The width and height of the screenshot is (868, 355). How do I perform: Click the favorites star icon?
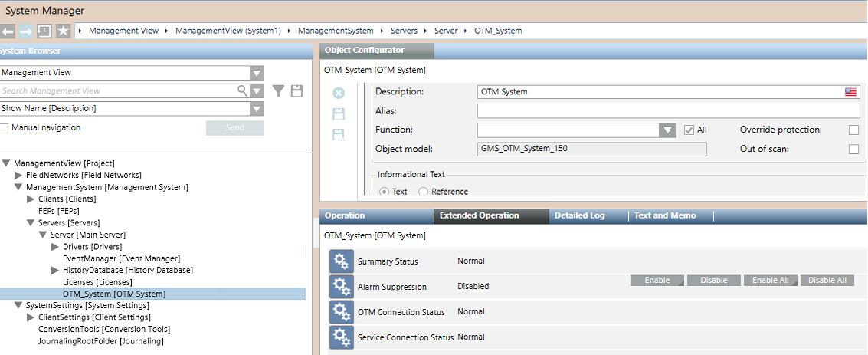pyautogui.click(x=63, y=31)
